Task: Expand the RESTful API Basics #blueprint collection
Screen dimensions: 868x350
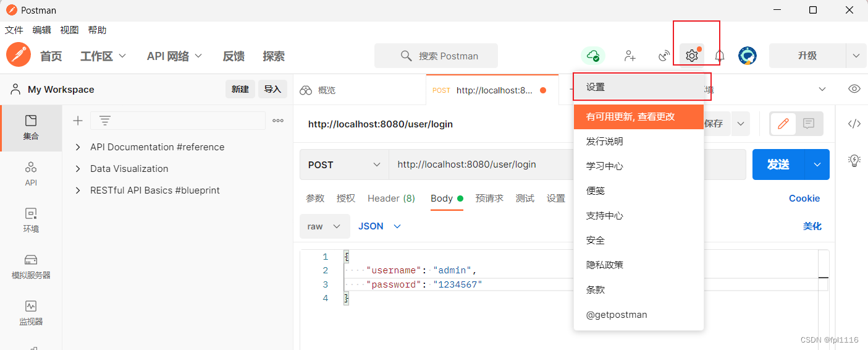Action: click(x=78, y=190)
